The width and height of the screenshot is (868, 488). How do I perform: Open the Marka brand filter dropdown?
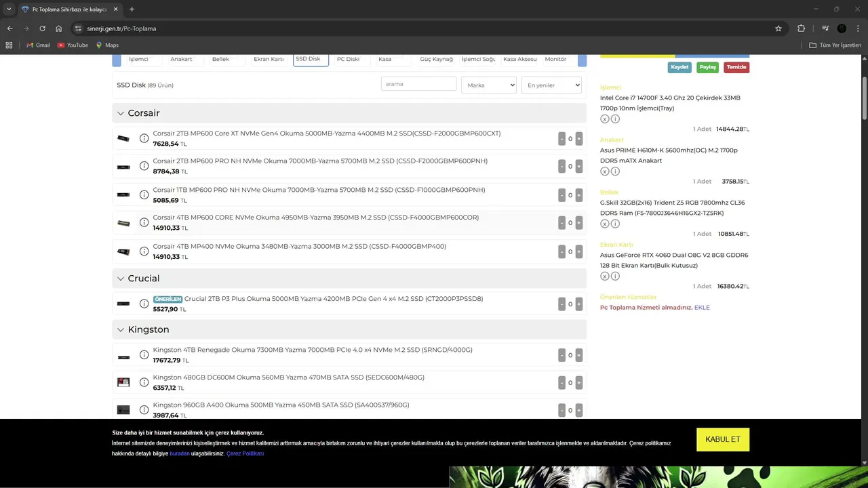coord(489,85)
